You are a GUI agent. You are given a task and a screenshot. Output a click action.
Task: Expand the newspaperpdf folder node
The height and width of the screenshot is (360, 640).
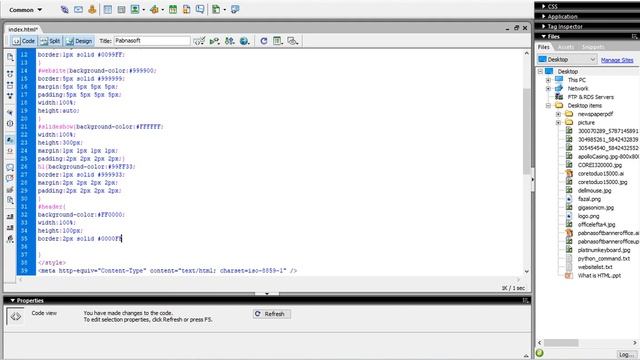click(x=558, y=114)
